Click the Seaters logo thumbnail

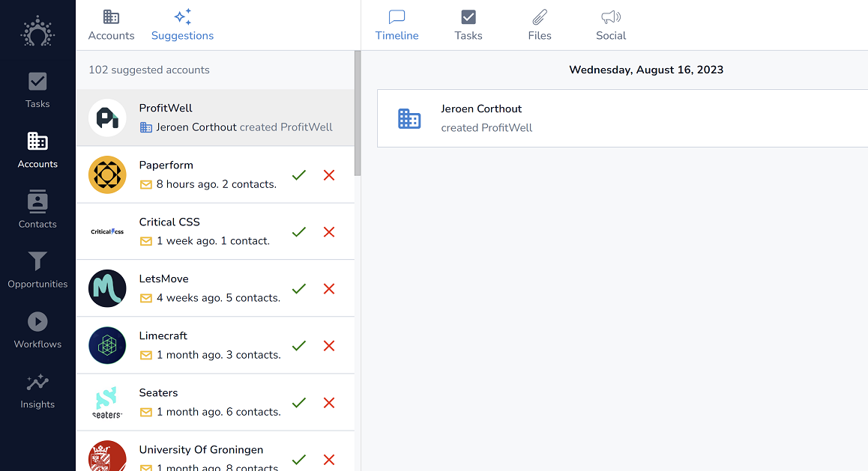click(x=107, y=402)
